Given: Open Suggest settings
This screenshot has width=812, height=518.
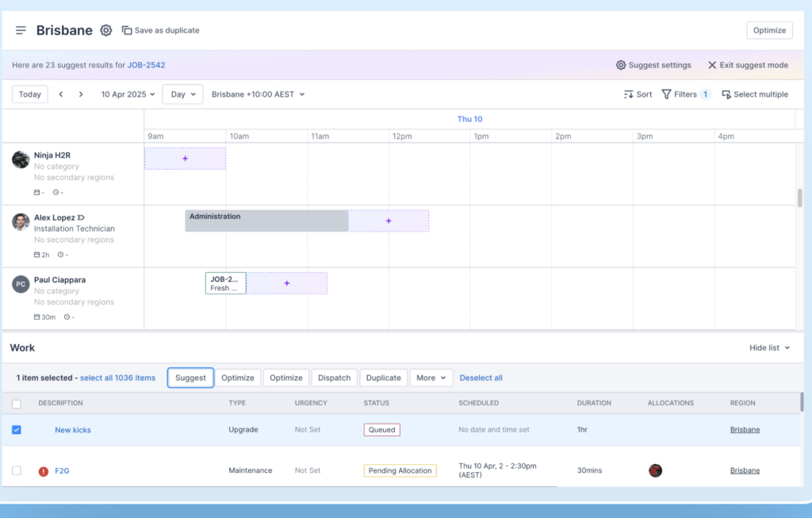Looking at the screenshot, I should [653, 65].
